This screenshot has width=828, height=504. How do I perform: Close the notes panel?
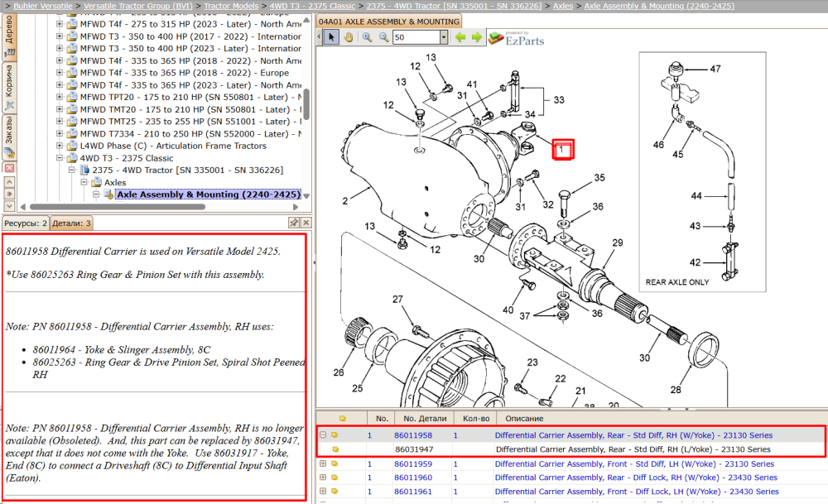click(x=306, y=223)
